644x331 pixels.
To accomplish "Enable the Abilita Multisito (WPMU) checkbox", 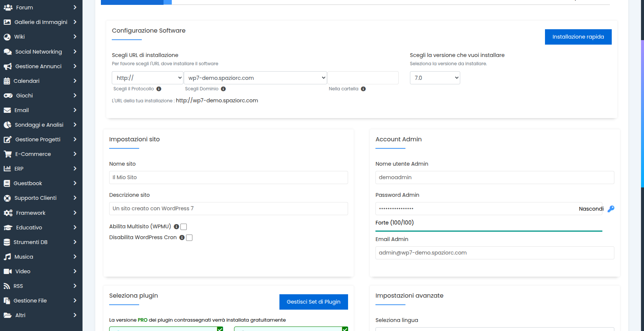I will coord(184,227).
